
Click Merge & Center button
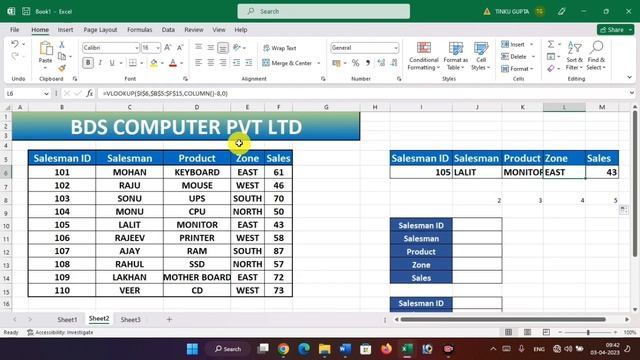287,63
